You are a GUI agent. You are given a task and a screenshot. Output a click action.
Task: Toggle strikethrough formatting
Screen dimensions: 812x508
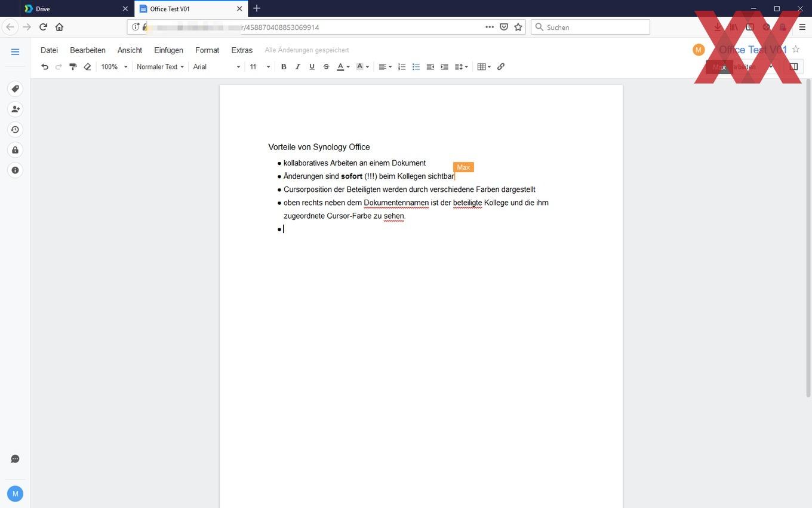pos(326,67)
